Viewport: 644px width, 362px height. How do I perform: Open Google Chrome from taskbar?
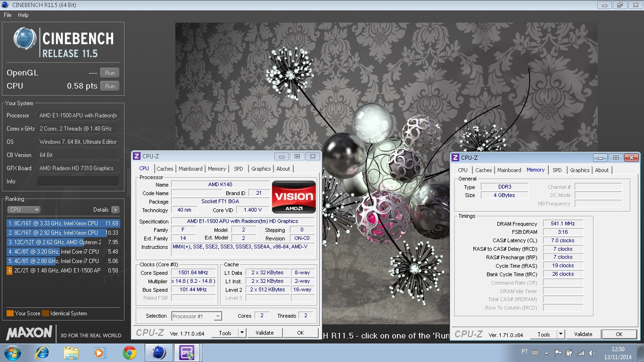(129, 353)
